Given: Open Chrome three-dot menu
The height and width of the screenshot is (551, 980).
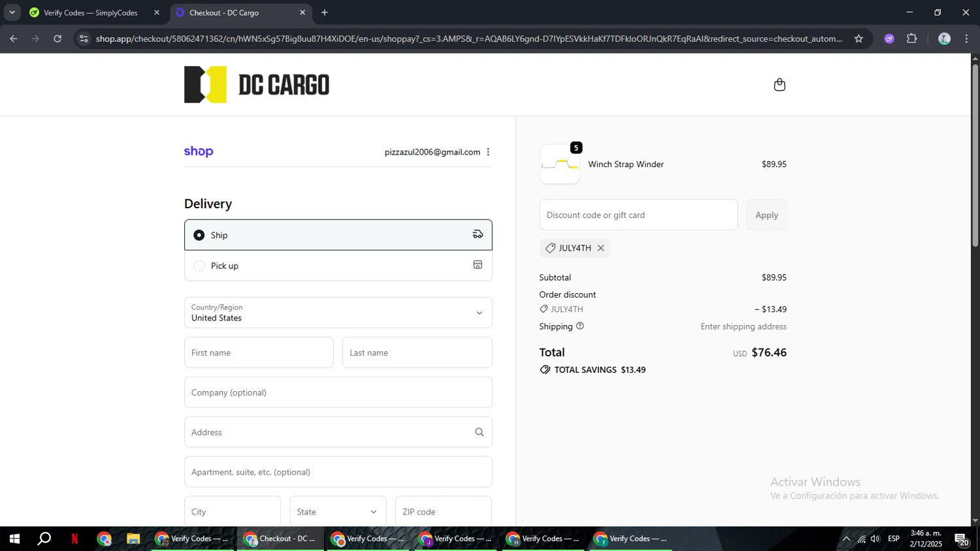Looking at the screenshot, I should [967, 39].
